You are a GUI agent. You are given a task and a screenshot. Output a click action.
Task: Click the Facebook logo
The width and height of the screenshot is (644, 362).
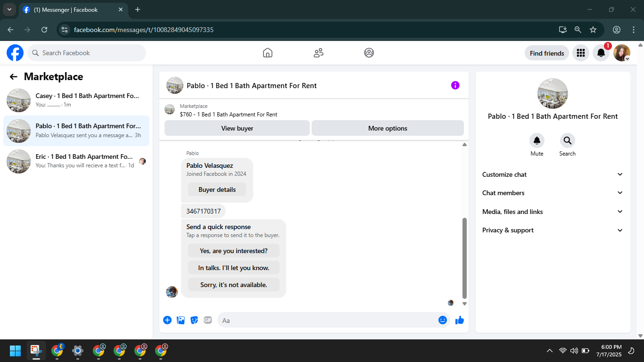(15, 53)
